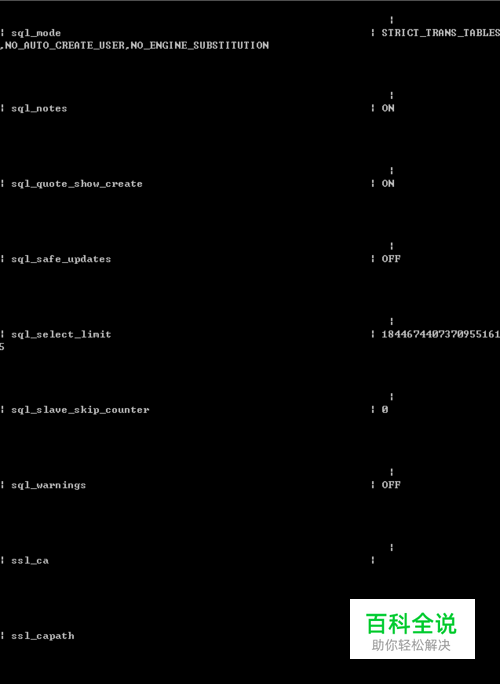
Task: Click the OFF value for sql_warnings
Action: tap(391, 485)
